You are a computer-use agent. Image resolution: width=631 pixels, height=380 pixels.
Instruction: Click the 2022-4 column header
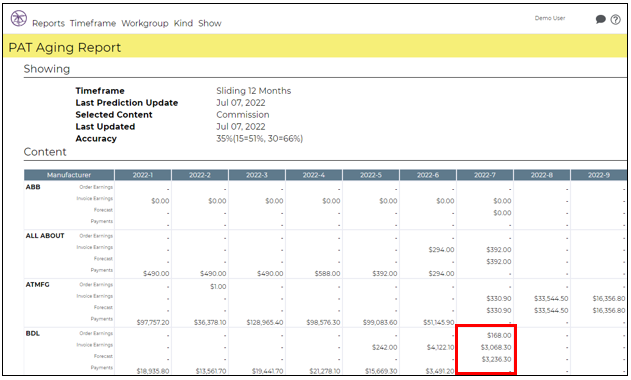coord(314,175)
